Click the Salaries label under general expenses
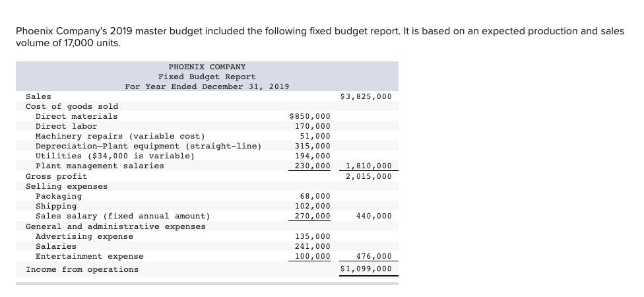The height and width of the screenshot is (297, 644). click(x=56, y=246)
